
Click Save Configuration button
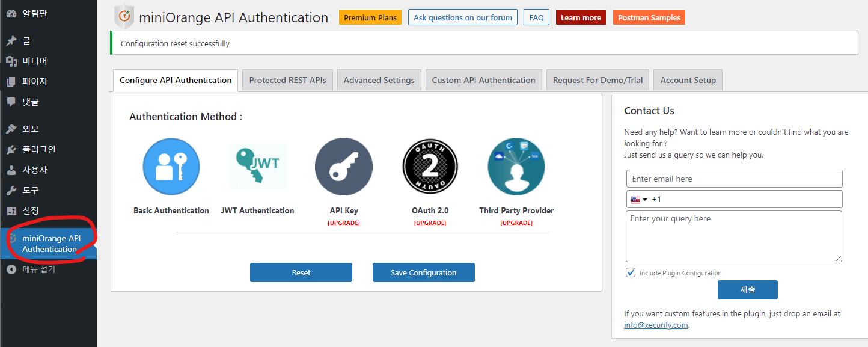pos(424,272)
